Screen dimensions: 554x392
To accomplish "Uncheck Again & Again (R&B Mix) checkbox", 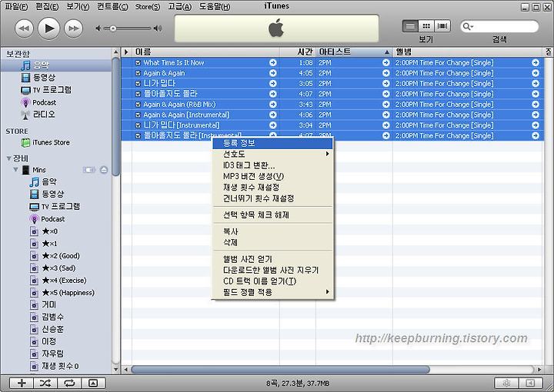I will (x=138, y=105).
